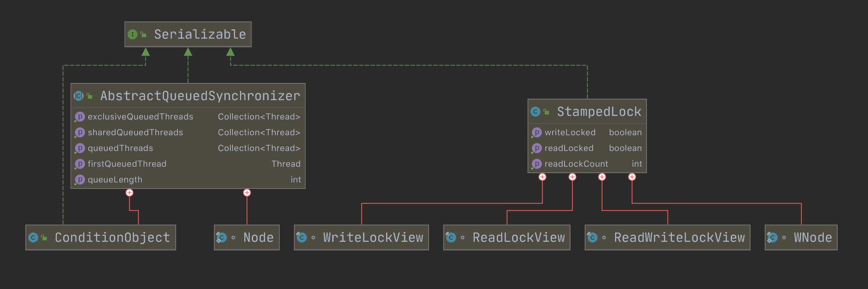This screenshot has height=289, width=868.
Task: Click inner-class plus marker above ConditionObject connector
Action: 129,193
